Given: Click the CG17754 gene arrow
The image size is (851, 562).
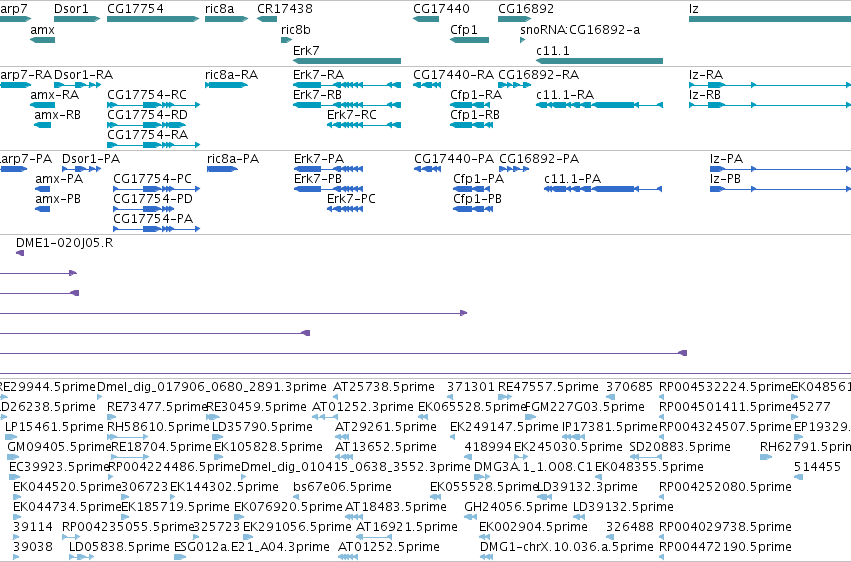Looking at the screenshot, I should [x=153, y=19].
